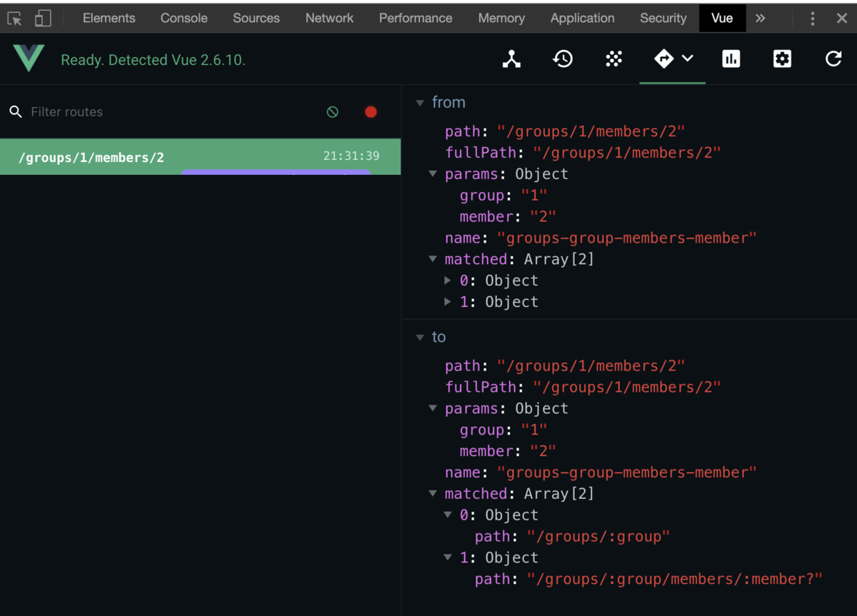Click "Ready. Detected Vue 2.6.10." text
The height and width of the screenshot is (616, 857).
tap(153, 60)
